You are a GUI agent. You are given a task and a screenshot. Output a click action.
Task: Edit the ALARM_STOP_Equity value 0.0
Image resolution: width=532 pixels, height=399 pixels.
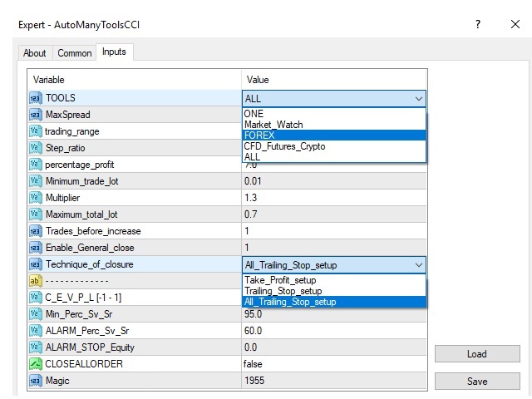[334, 347]
